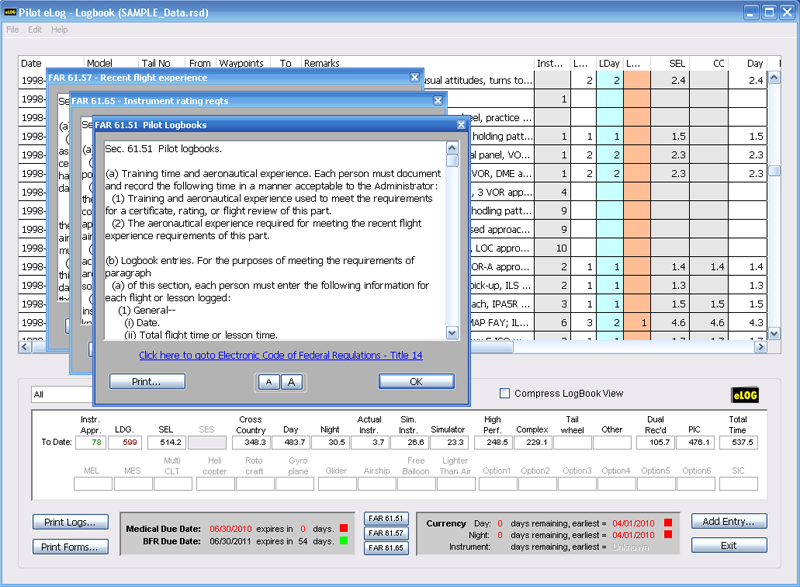Click the Total Time field showing 537.5

pyautogui.click(x=738, y=442)
